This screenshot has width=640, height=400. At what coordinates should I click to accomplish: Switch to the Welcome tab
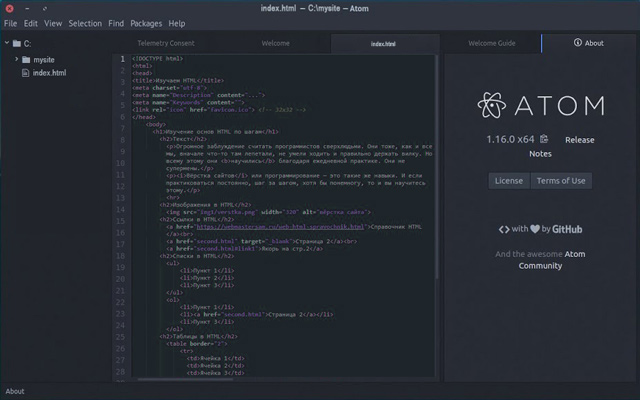pyautogui.click(x=276, y=43)
